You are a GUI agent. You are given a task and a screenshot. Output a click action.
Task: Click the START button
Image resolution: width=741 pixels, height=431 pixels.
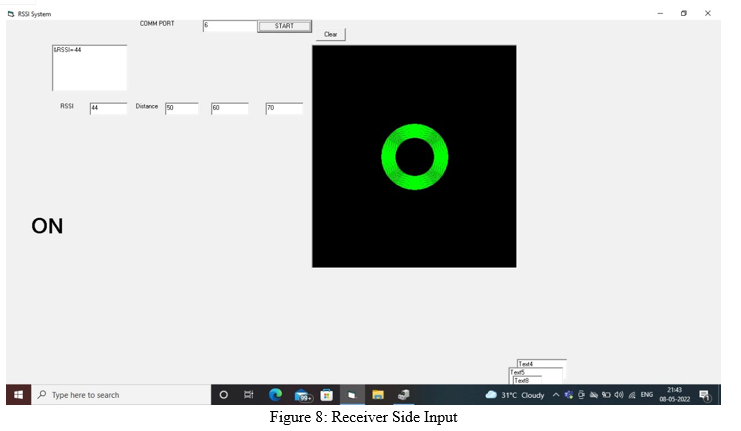click(284, 26)
